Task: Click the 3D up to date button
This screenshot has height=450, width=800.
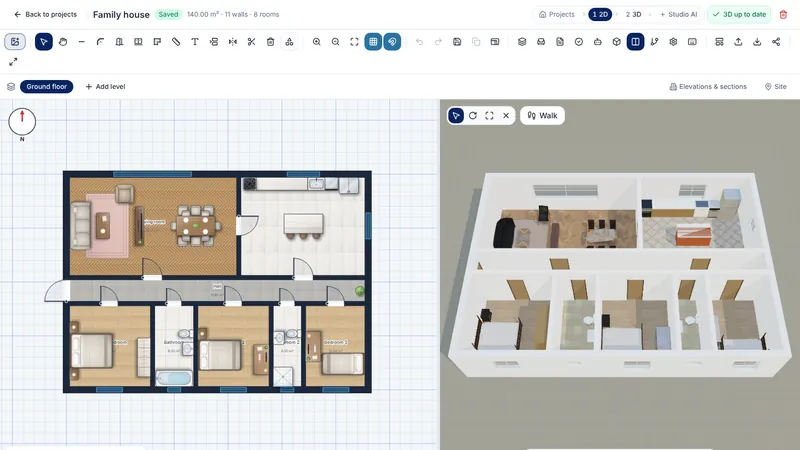Action: click(740, 14)
